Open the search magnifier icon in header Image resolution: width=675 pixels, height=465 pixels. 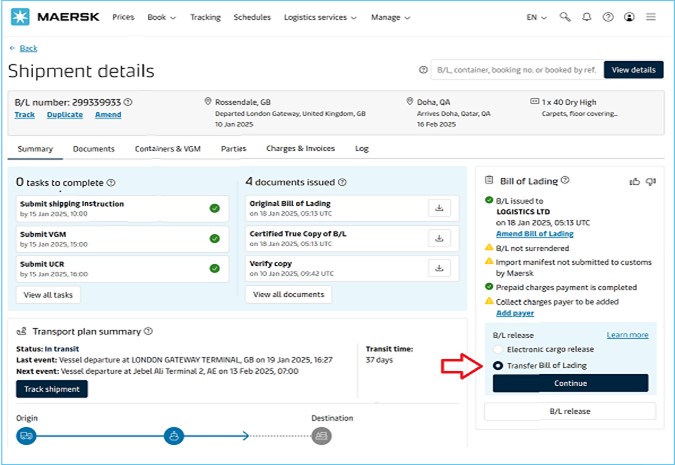565,17
